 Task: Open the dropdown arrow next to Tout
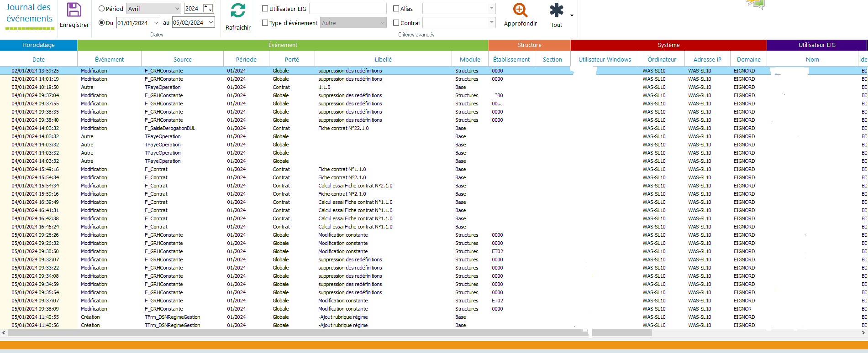point(572,16)
